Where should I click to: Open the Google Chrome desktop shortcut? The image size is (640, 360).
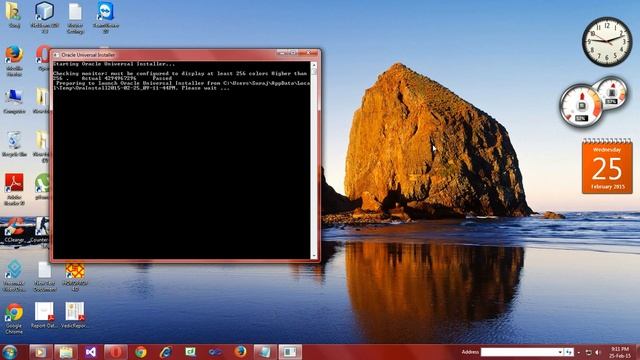[14, 318]
